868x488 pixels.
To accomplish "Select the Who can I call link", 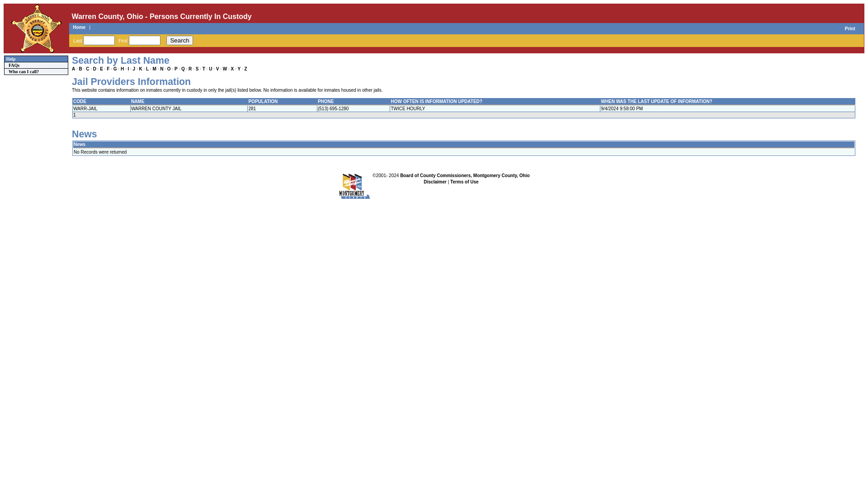I will [24, 72].
